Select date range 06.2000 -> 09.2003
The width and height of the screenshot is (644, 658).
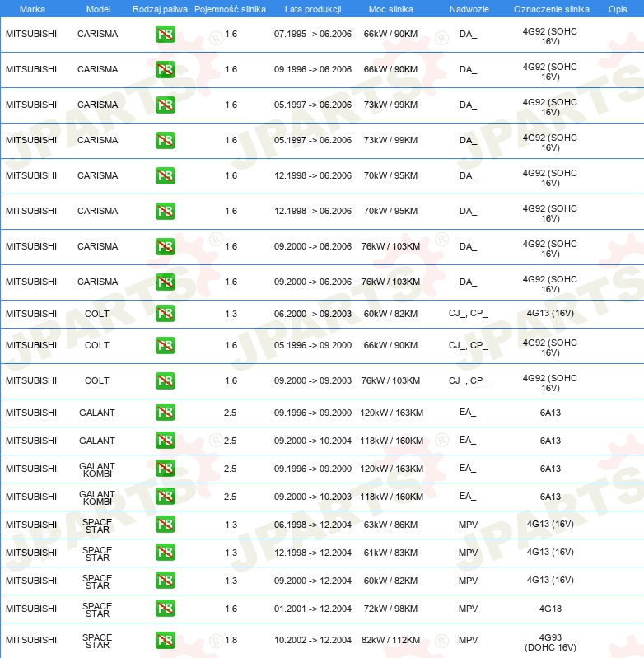click(313, 314)
